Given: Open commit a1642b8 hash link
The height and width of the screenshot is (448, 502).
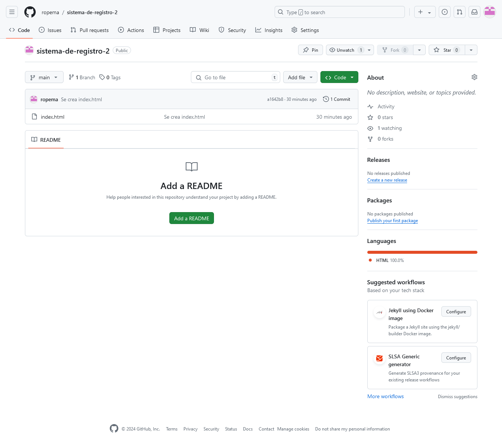Looking at the screenshot, I should tap(275, 99).
